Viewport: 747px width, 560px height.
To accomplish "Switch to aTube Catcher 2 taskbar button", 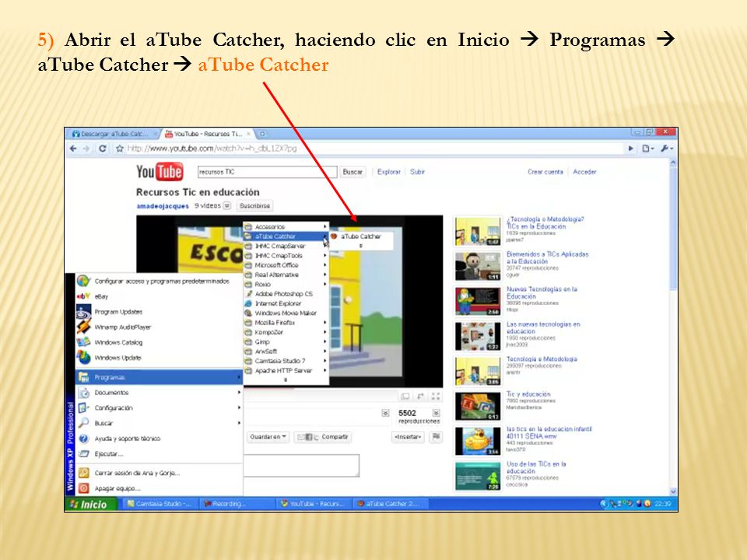I will [390, 504].
